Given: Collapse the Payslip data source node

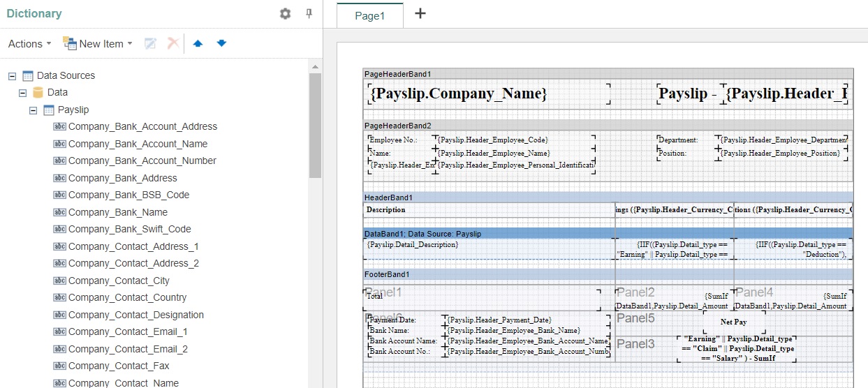Looking at the screenshot, I should coord(34,110).
